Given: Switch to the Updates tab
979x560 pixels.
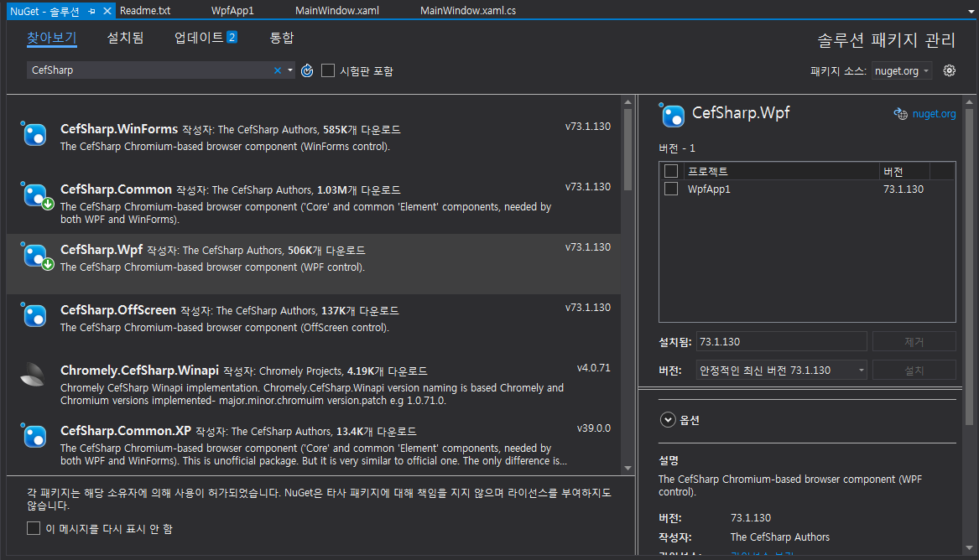Looking at the screenshot, I should point(206,38).
